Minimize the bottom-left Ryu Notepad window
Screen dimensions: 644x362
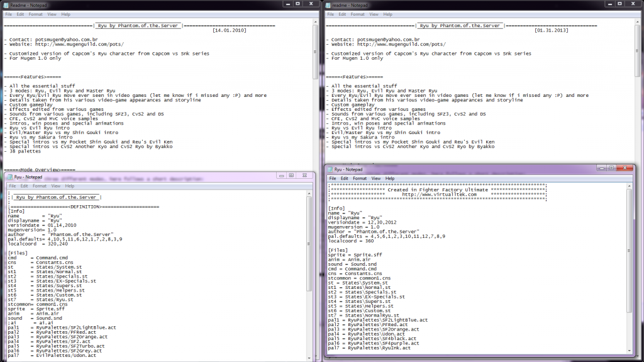click(x=281, y=175)
